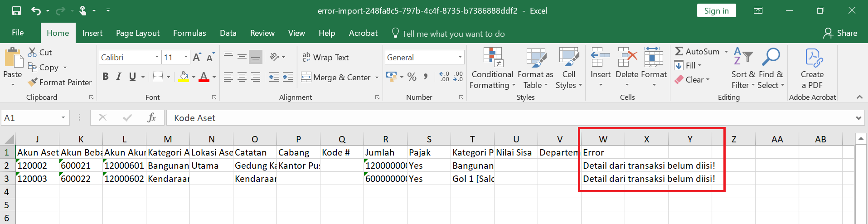Open the General number format dropdown
This screenshot has height=224, width=868.
coord(460,57)
